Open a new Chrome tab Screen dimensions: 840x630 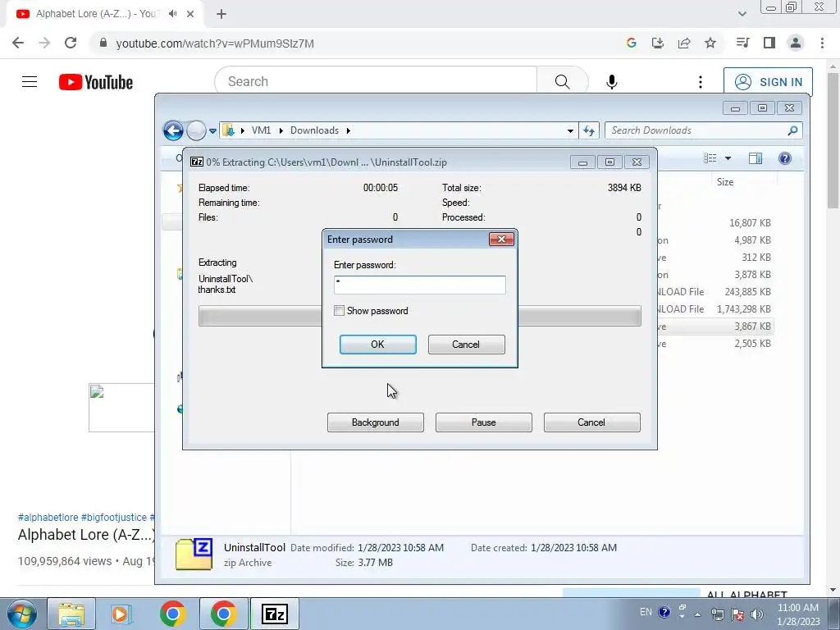coord(221,14)
